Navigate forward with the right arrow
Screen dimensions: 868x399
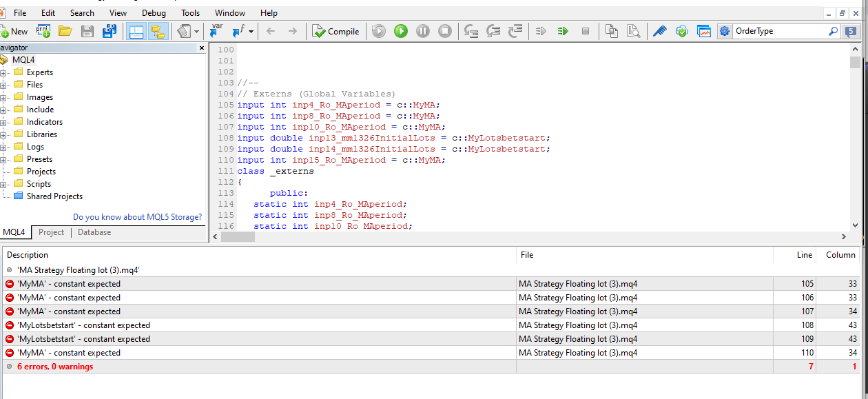click(293, 31)
